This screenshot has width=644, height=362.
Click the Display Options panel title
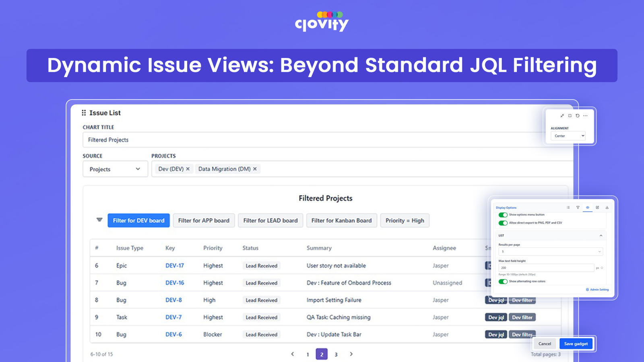pos(506,208)
